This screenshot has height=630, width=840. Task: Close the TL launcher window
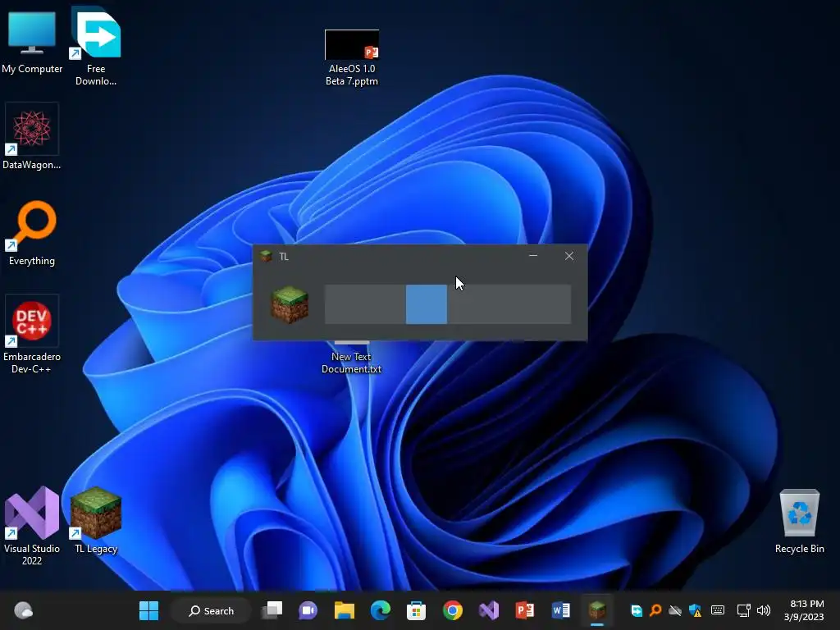coord(569,256)
